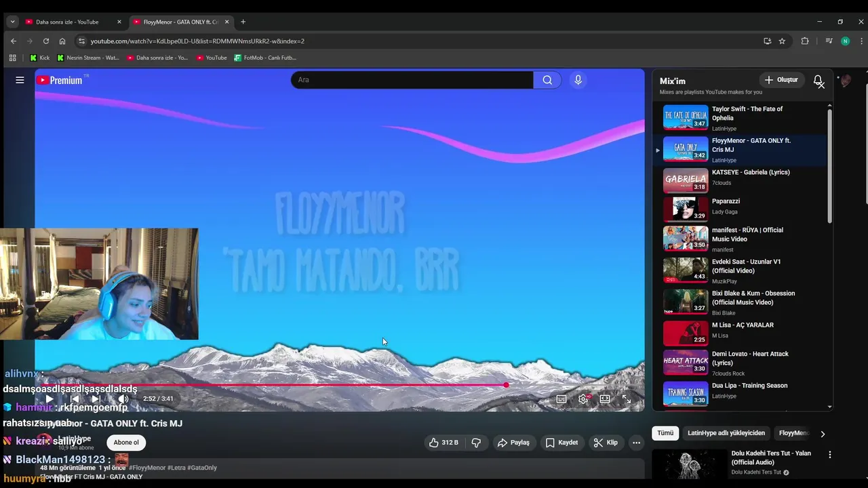Screen dimensions: 868x488
Task: Open Chrome profile N avatar
Action: tap(845, 41)
